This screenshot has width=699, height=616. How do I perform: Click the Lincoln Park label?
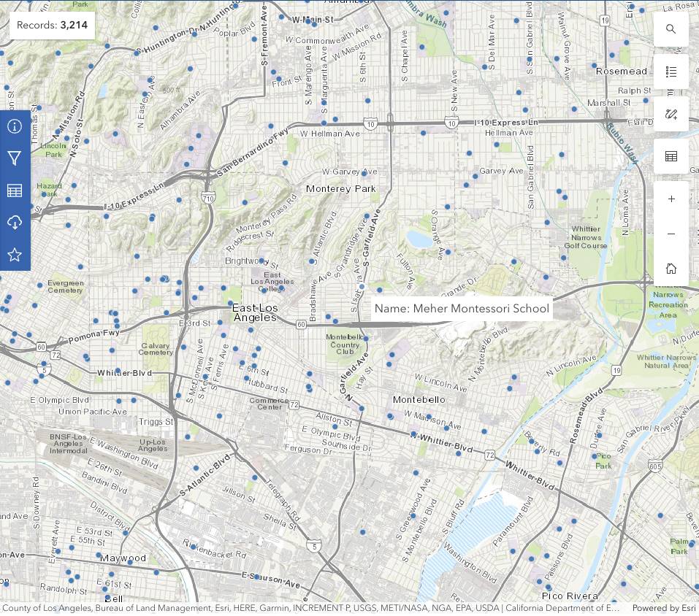[53, 150]
